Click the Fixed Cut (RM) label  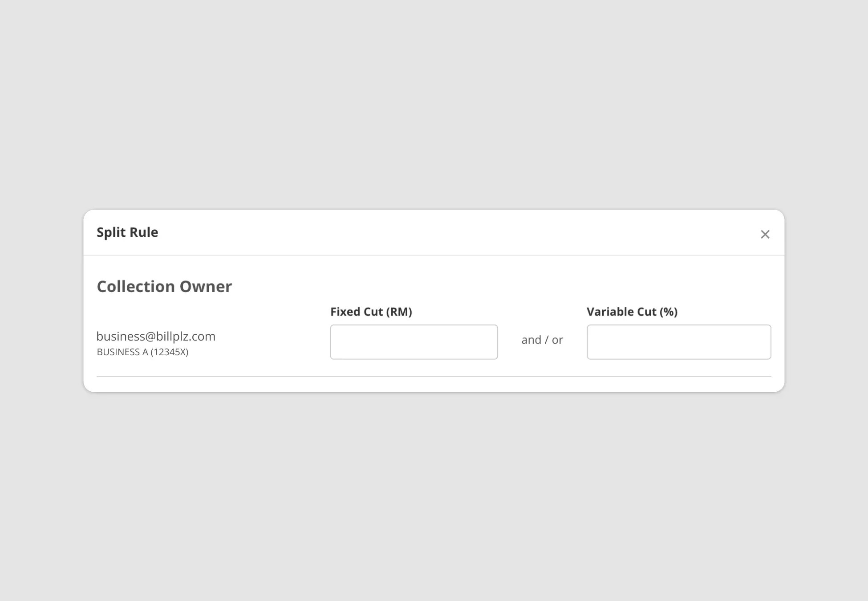pos(371,312)
